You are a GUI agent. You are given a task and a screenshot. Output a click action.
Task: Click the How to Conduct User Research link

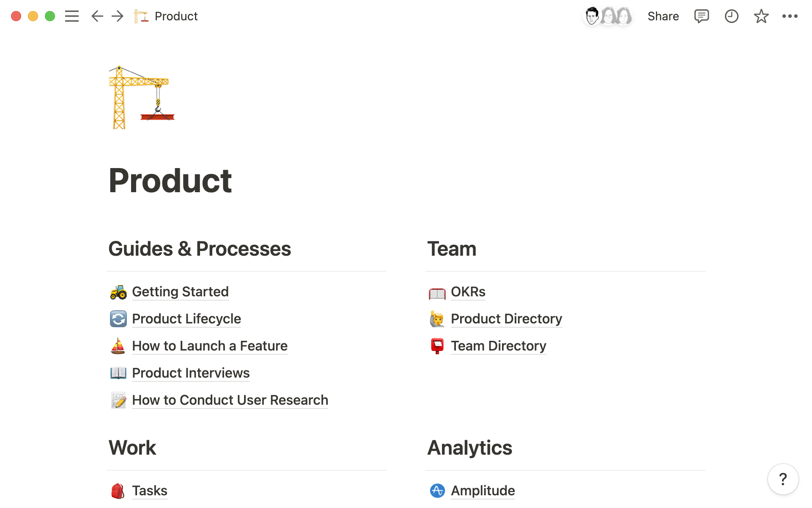230,400
